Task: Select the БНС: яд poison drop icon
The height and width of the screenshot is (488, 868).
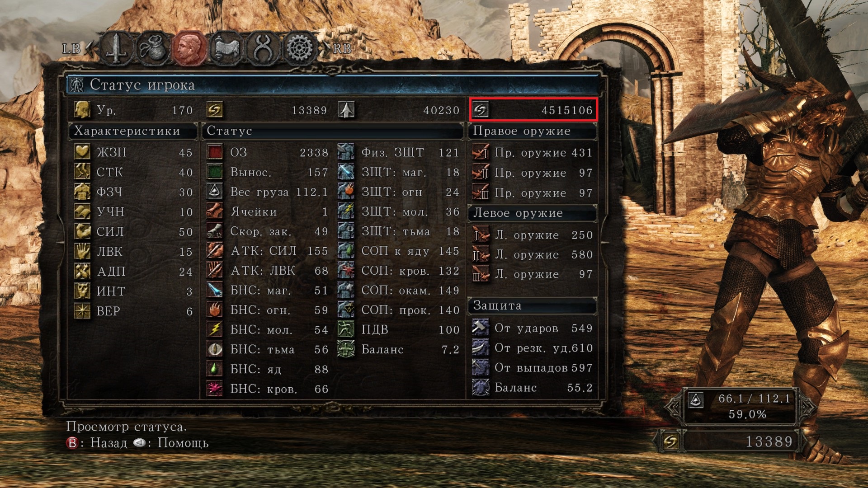Action: tap(215, 369)
